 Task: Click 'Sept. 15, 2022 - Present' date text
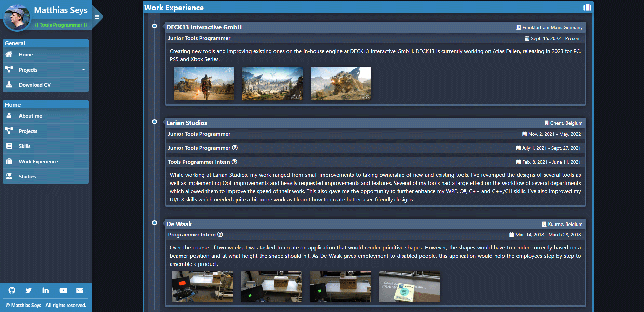(x=556, y=38)
